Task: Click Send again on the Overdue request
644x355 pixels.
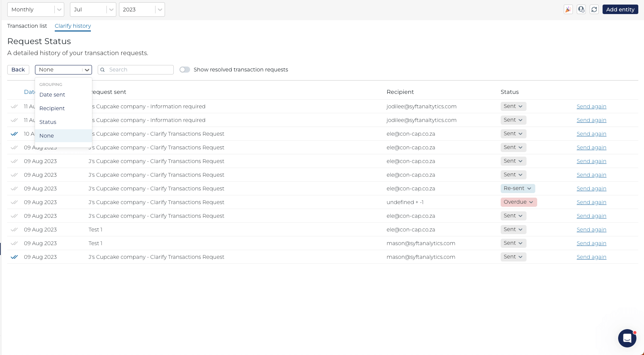Action: coord(591,202)
